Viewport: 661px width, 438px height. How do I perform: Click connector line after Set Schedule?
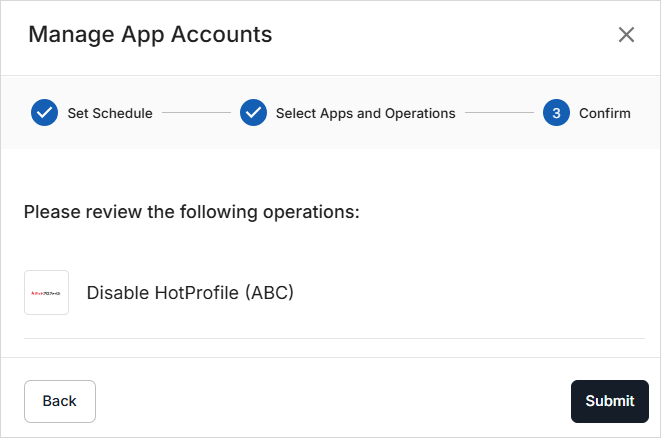click(x=196, y=113)
